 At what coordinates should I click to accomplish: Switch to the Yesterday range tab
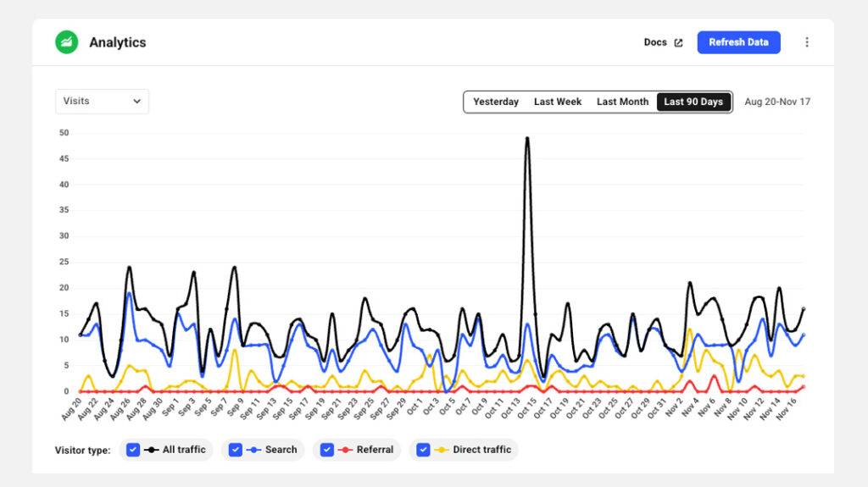(x=496, y=102)
